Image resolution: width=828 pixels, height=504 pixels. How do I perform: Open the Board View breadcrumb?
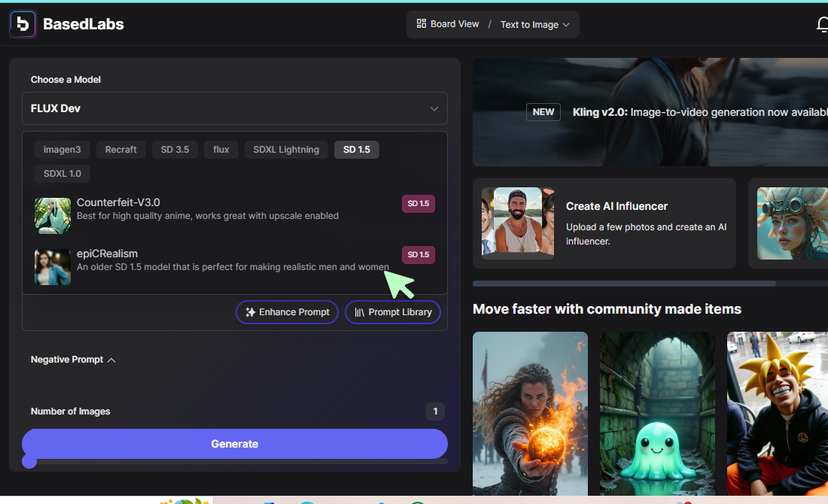(448, 24)
